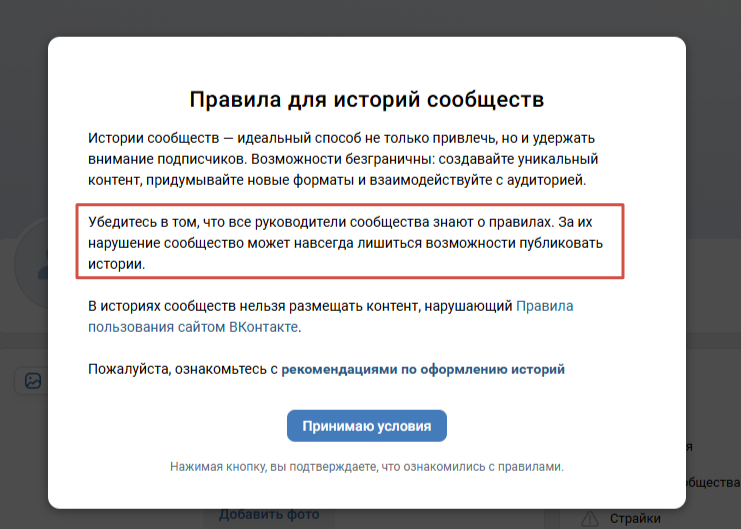The height and width of the screenshot is (529, 741).
Task: Click the Принимаю условия button
Action: (x=366, y=426)
